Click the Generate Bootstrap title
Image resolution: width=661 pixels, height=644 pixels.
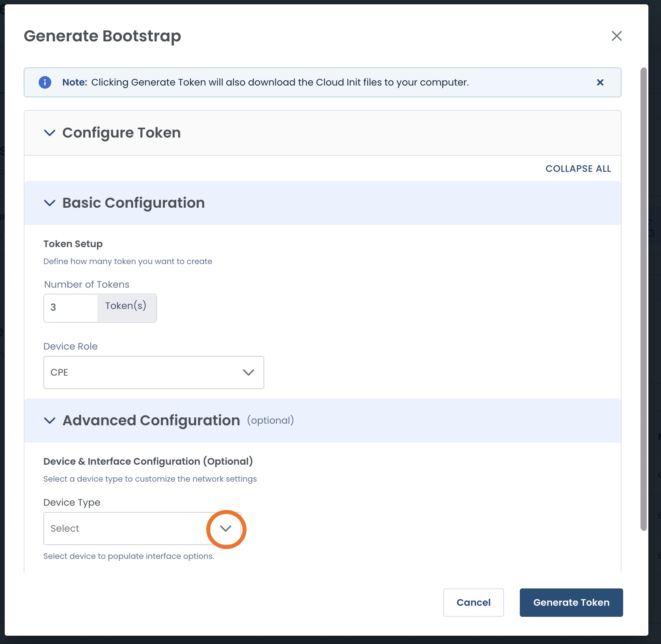click(x=103, y=36)
